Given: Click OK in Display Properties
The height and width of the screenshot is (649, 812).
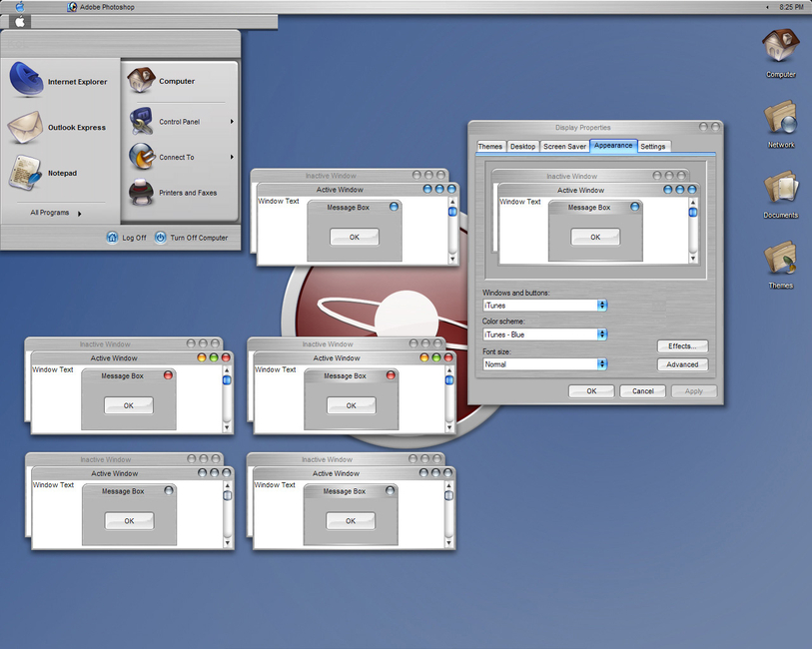Looking at the screenshot, I should 591,391.
